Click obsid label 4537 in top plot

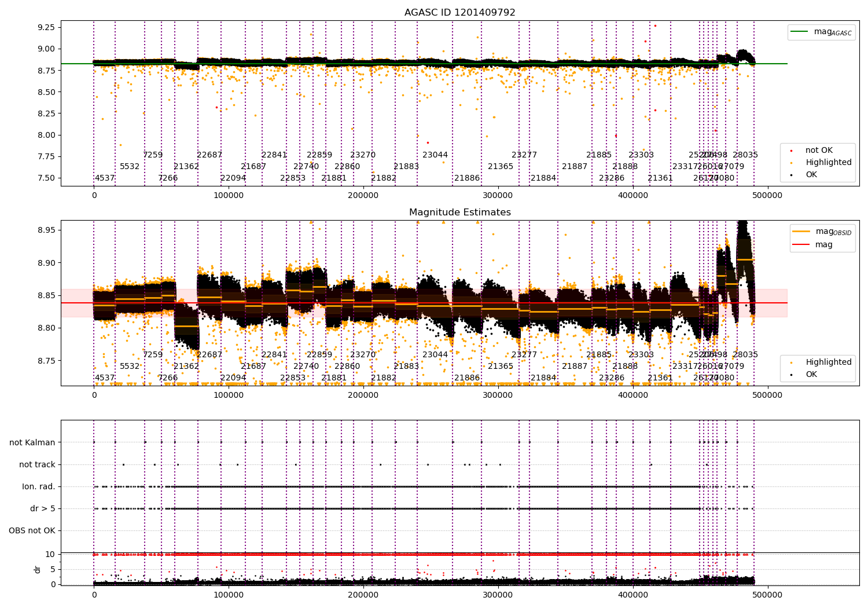tap(105, 178)
